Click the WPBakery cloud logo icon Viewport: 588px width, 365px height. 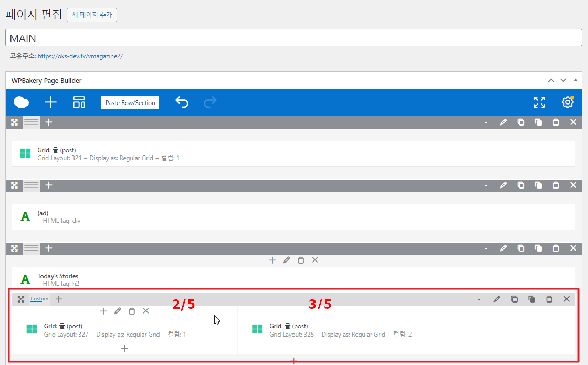[21, 102]
